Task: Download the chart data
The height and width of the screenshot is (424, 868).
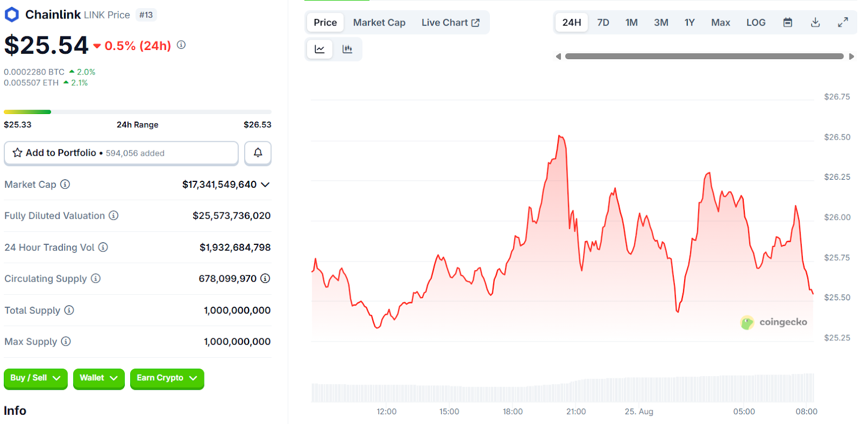Action: point(815,22)
